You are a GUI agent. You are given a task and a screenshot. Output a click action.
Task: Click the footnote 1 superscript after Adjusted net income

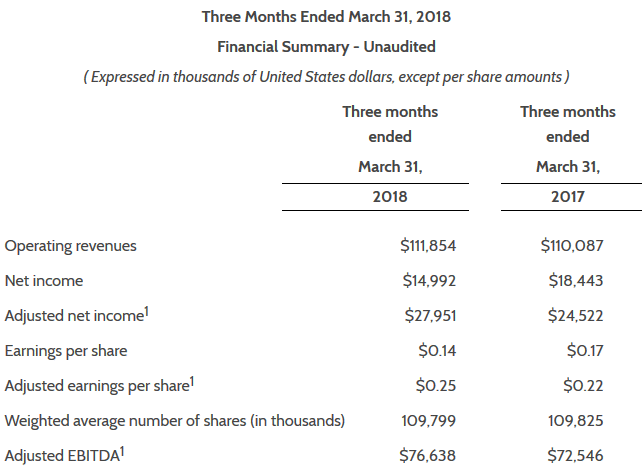click(x=146, y=311)
